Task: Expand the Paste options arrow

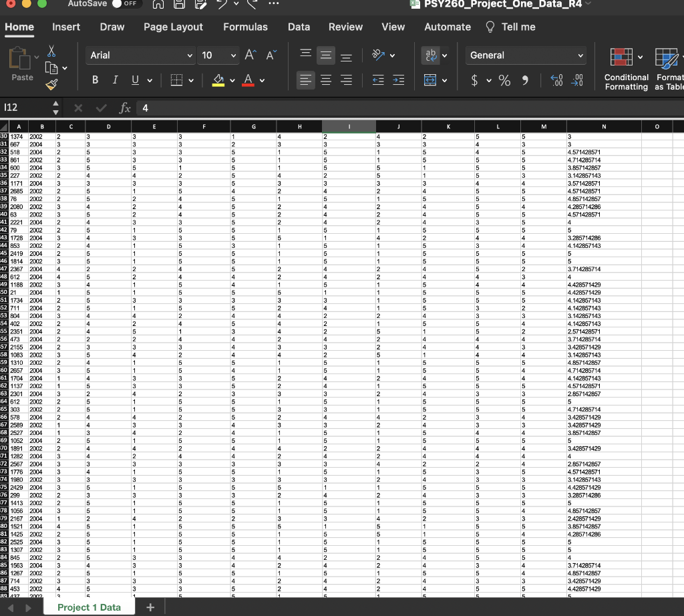Action: click(x=37, y=57)
